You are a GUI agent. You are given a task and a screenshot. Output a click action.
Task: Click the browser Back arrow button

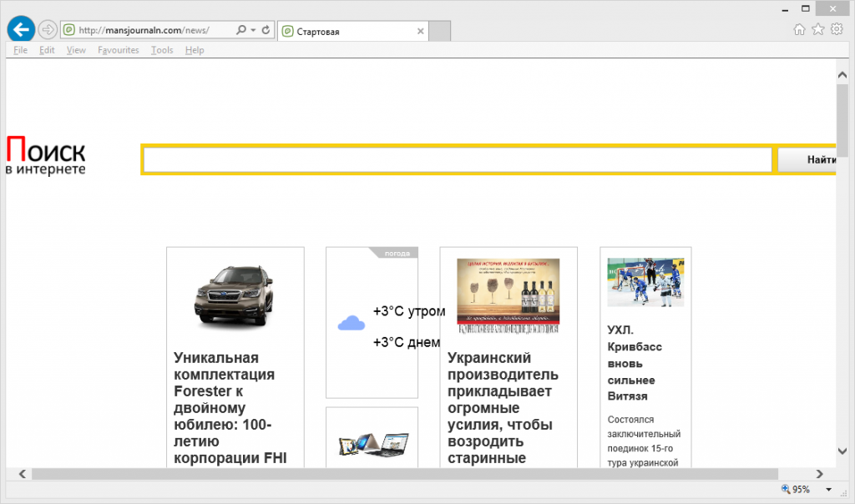(20, 30)
